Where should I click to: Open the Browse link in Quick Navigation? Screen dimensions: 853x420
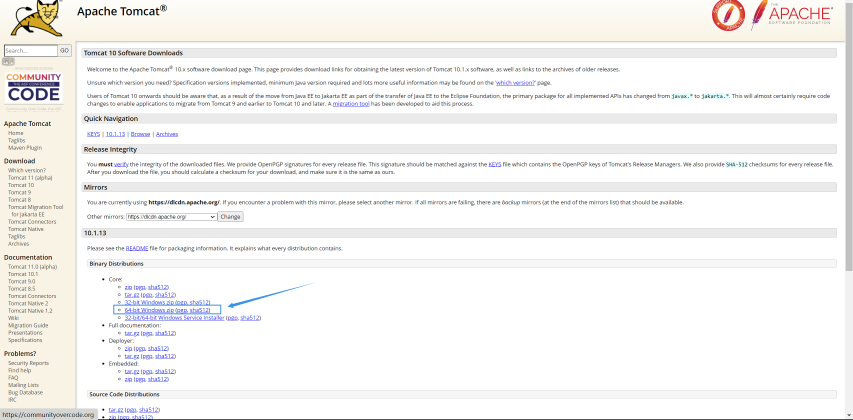coord(140,134)
